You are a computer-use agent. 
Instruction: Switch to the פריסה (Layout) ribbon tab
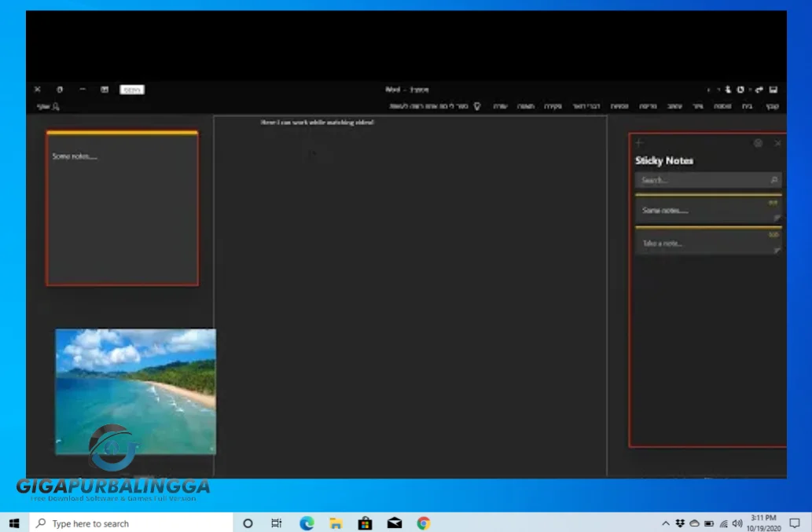click(x=648, y=106)
